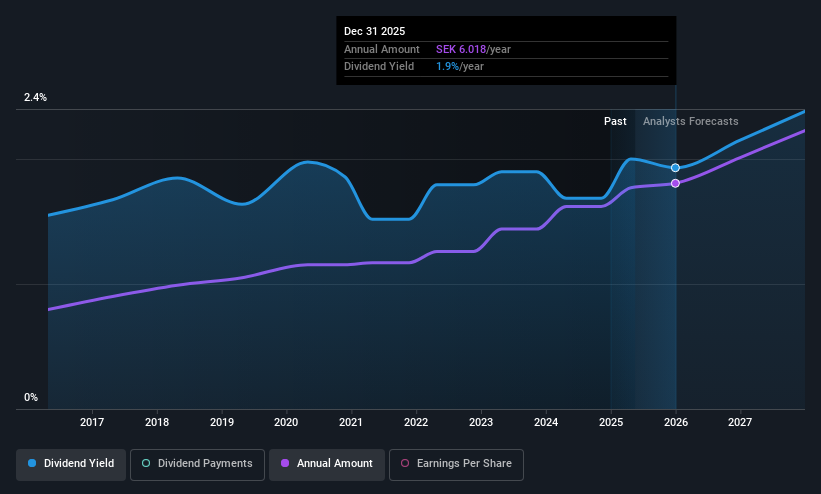
Task: Toggle the Annual Amount series
Action: point(327,464)
